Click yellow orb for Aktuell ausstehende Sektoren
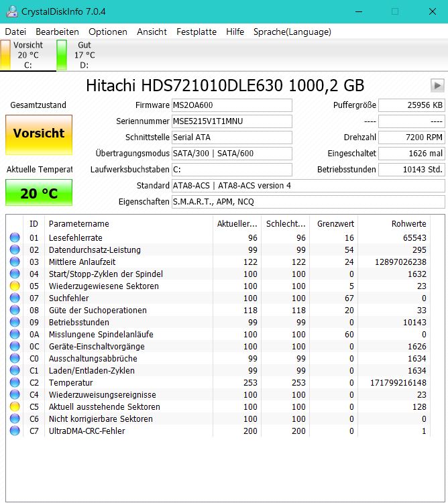 (15, 406)
